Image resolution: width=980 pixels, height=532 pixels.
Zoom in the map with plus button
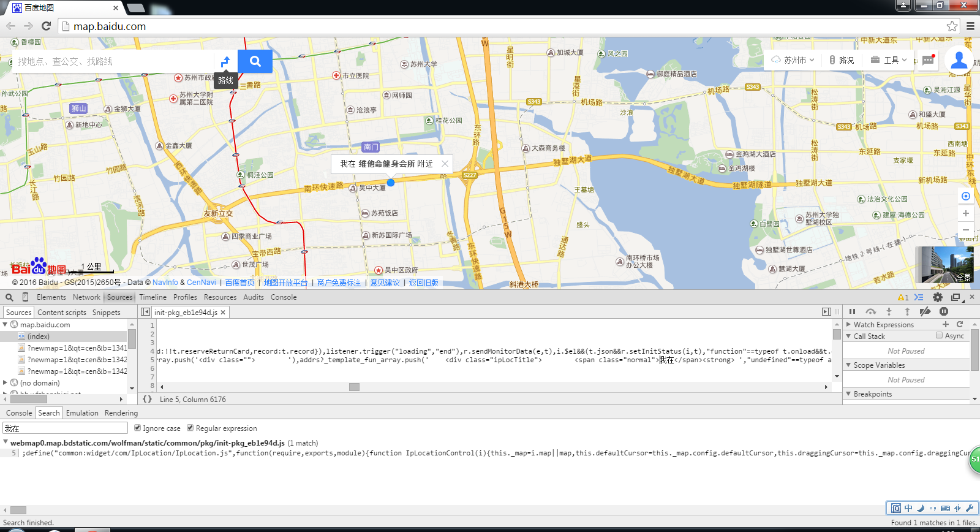tap(966, 213)
